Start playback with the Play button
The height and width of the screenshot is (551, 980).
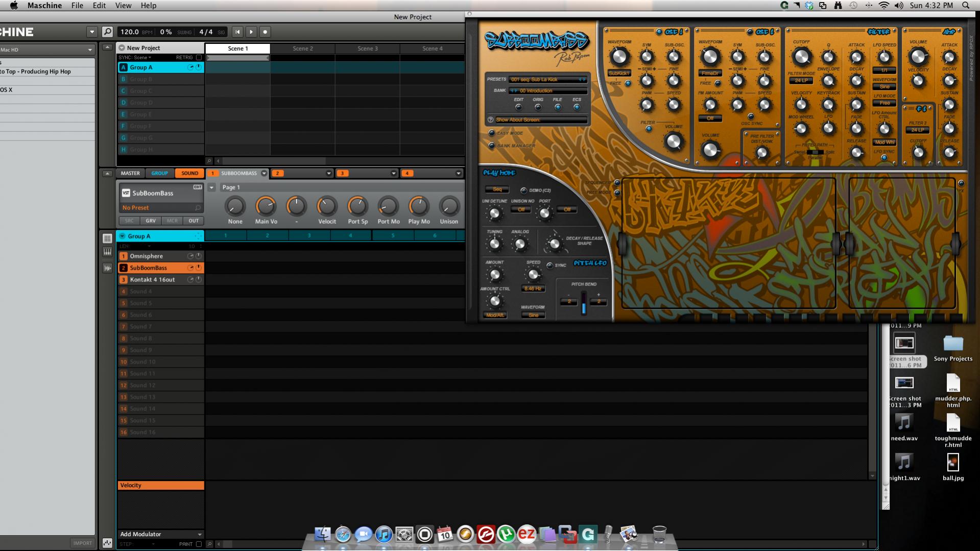click(x=251, y=32)
